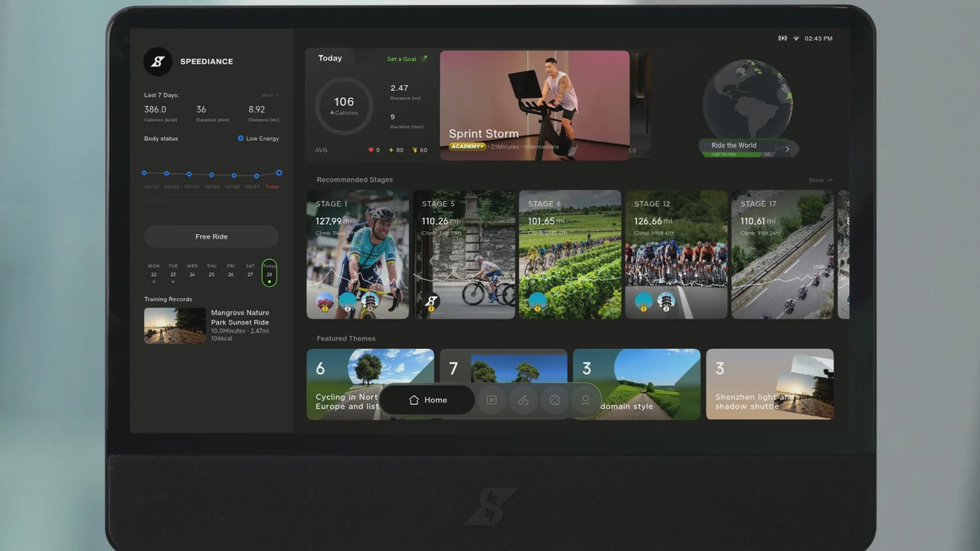Click the Low Energy body status indicator
The image size is (980, 551).
click(x=258, y=139)
